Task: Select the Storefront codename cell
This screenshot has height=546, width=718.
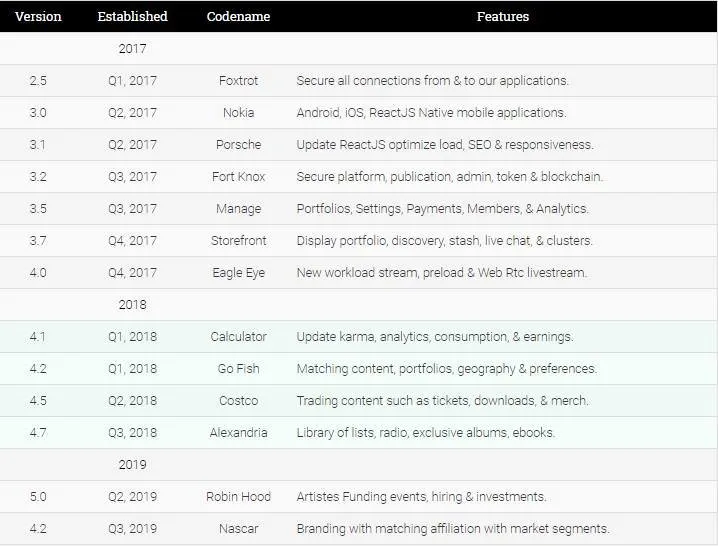Action: pyautogui.click(x=238, y=241)
